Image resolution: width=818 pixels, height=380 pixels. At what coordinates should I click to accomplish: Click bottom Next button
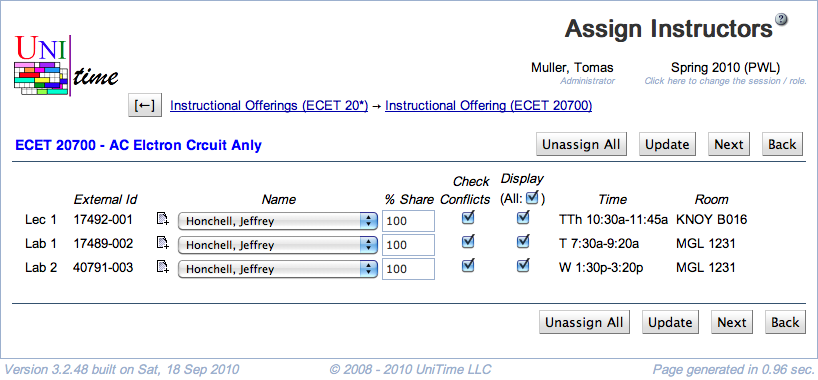coord(732,323)
